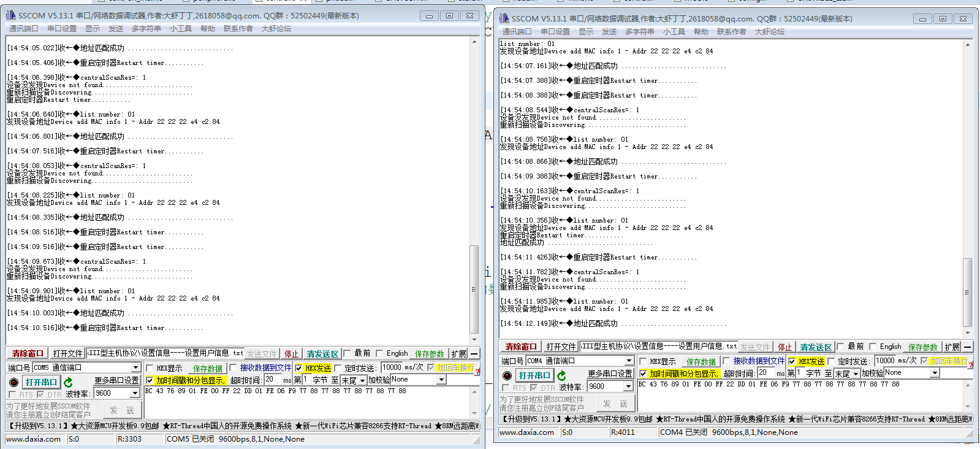The width and height of the screenshot is (980, 449).
Task: Open 帮助 menu in COM5 window
Action: [x=208, y=29]
